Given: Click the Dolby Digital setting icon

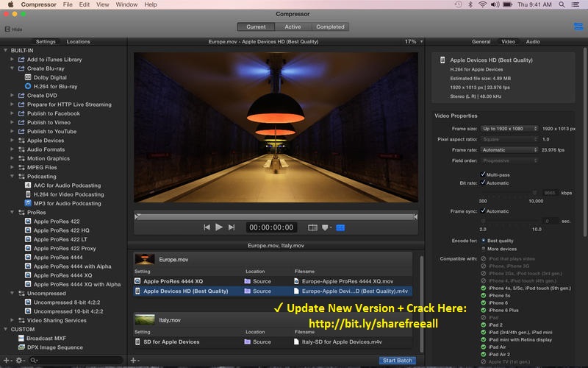Looking at the screenshot, I should [28, 77].
